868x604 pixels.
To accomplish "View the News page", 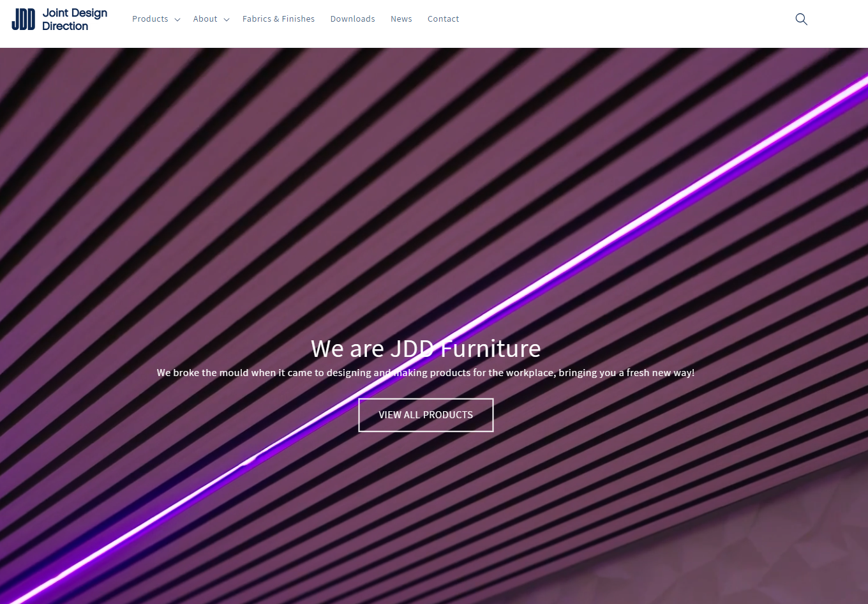I will tap(401, 19).
